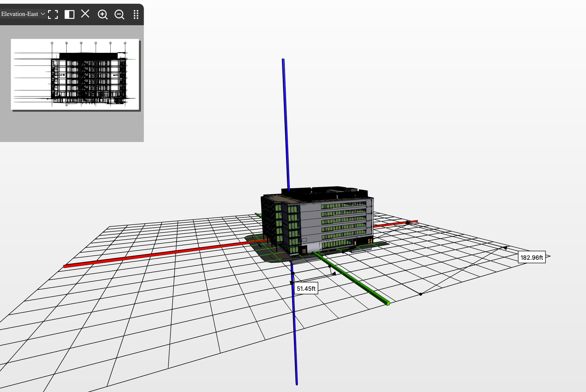Toggle the split panel layout icon
This screenshot has width=586, height=392.
pos(70,15)
